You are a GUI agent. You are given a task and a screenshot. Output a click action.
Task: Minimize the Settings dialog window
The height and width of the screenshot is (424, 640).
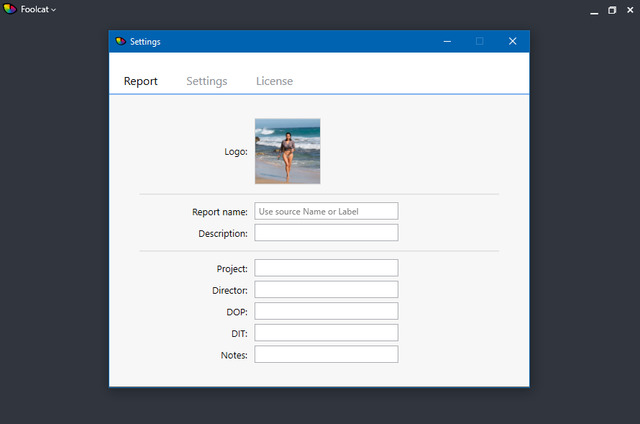447,41
